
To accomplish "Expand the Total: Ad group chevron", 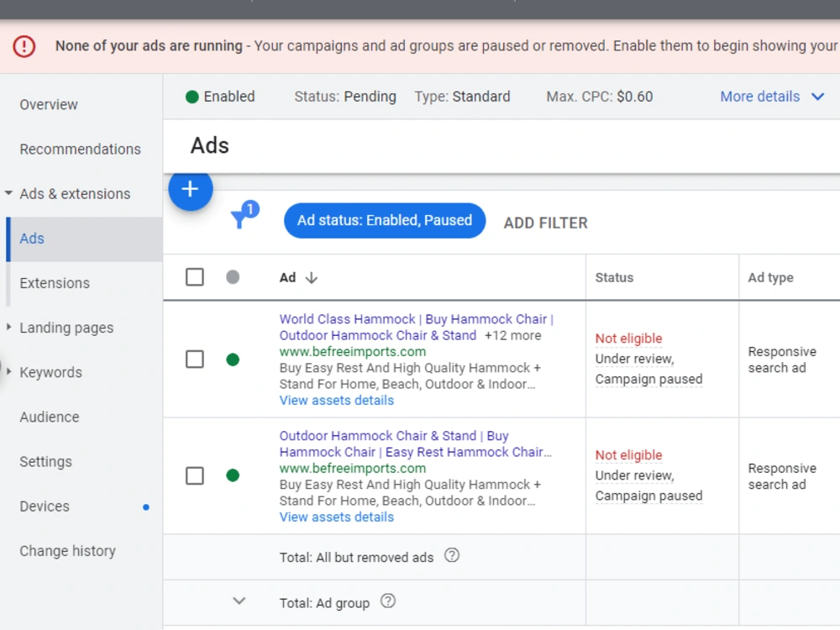I will point(239,601).
